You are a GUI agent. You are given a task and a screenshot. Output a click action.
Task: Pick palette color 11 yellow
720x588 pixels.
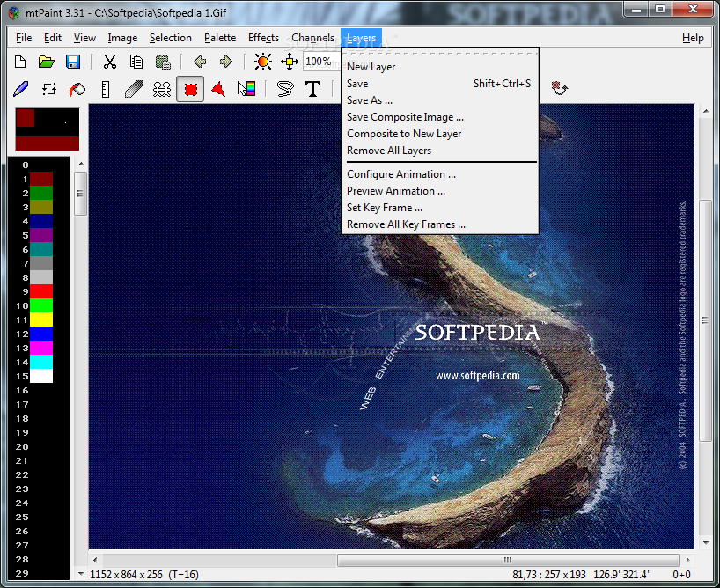(x=41, y=320)
